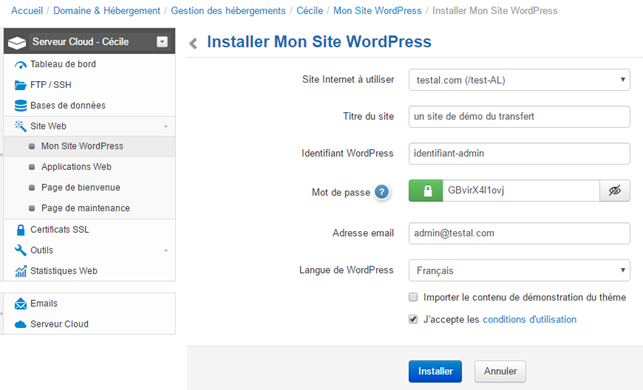Click bullet icon beside Page de maintenance
This screenshot has height=390, width=643.
tap(32, 208)
